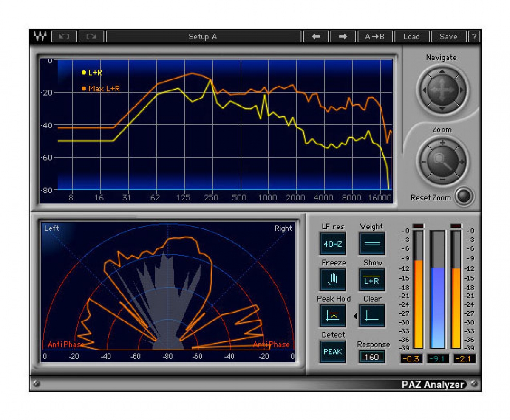Toggle the Detect PEAK mode button

tap(333, 351)
